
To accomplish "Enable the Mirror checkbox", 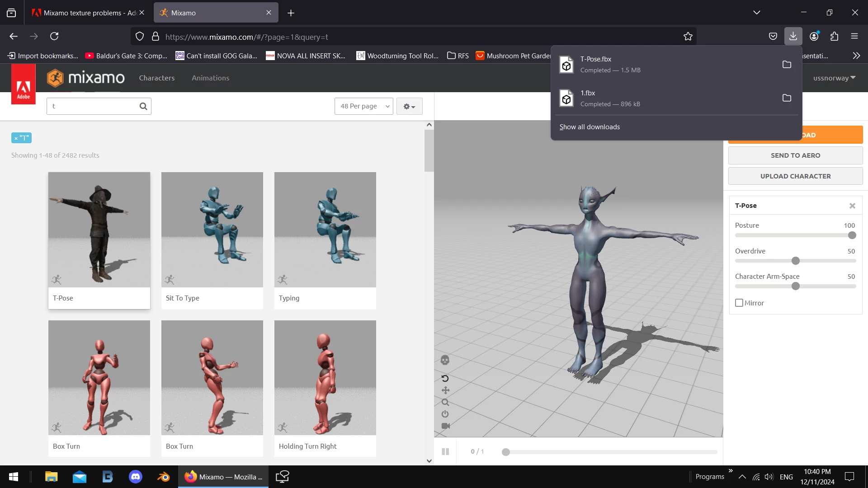I will pyautogui.click(x=739, y=303).
